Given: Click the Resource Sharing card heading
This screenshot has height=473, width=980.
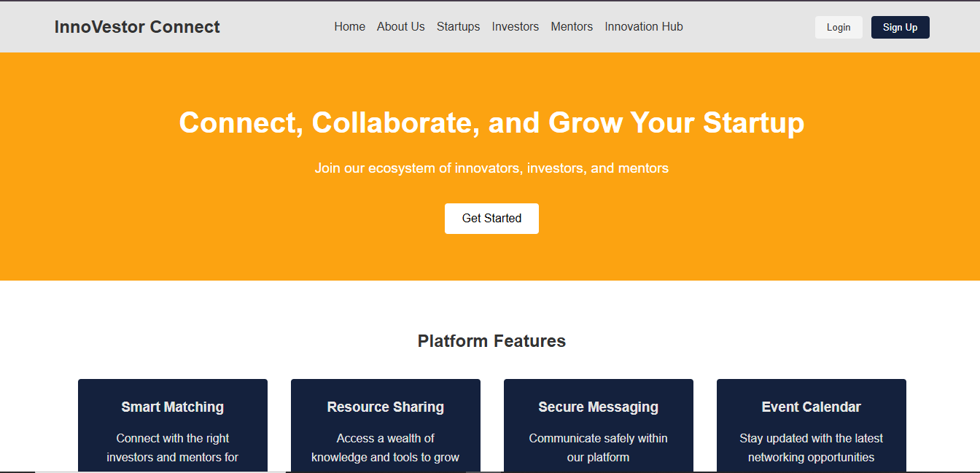Looking at the screenshot, I should tap(385, 407).
